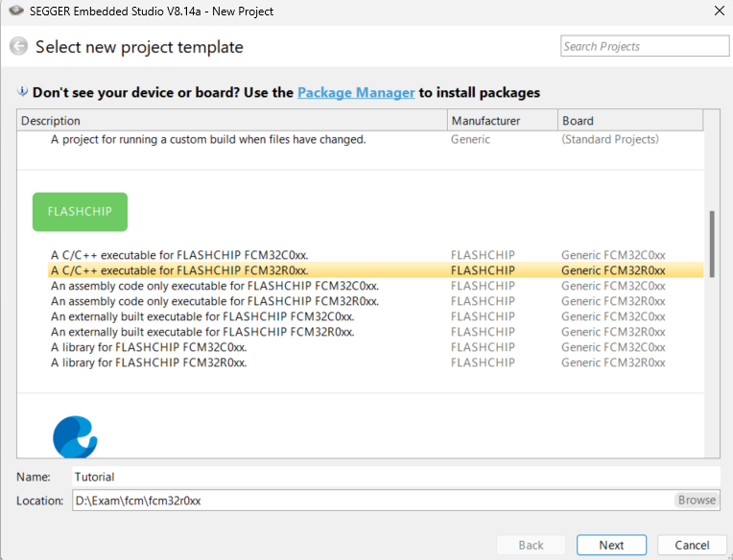Focus the Search Projects field
This screenshot has width=733, height=560.
pos(645,46)
